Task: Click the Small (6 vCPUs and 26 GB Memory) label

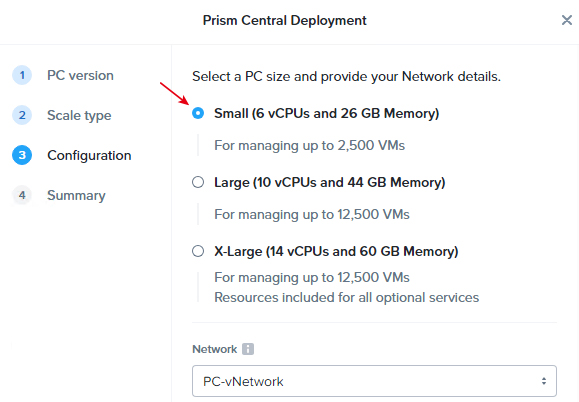Action: click(326, 113)
